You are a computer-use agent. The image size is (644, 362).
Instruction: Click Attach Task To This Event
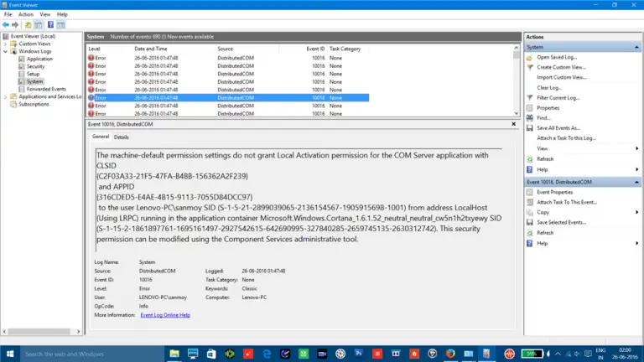(567, 202)
